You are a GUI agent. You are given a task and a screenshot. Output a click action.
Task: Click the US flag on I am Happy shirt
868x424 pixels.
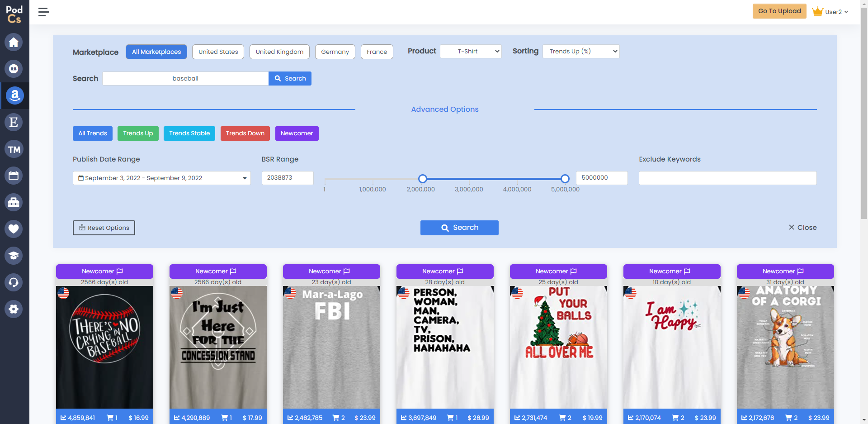click(x=631, y=293)
